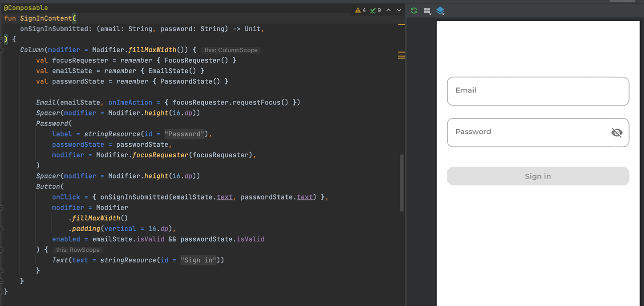Click 'Button(' composable call
The height and width of the screenshot is (306, 644).
click(x=50, y=186)
